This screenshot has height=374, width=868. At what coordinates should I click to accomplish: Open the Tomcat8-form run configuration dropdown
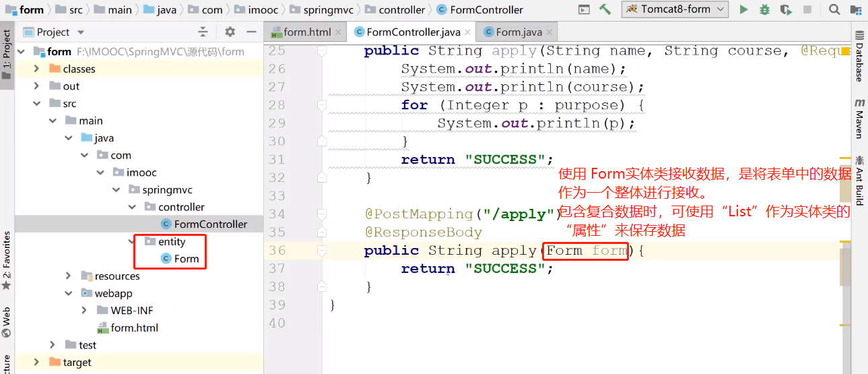click(675, 9)
